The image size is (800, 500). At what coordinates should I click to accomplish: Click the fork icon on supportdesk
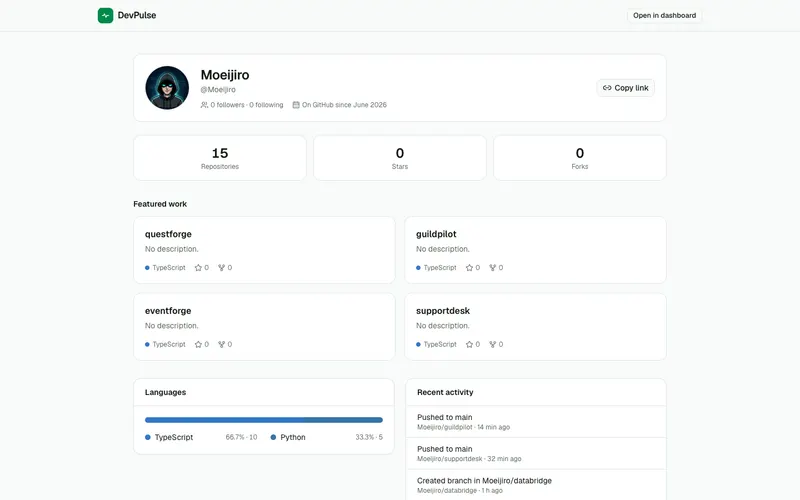492,344
